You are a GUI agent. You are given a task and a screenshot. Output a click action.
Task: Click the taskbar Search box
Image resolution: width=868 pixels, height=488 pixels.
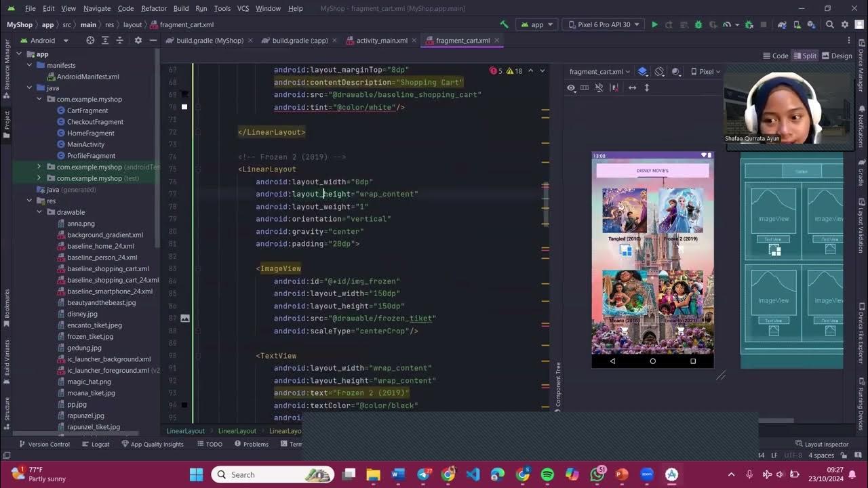coord(273,474)
